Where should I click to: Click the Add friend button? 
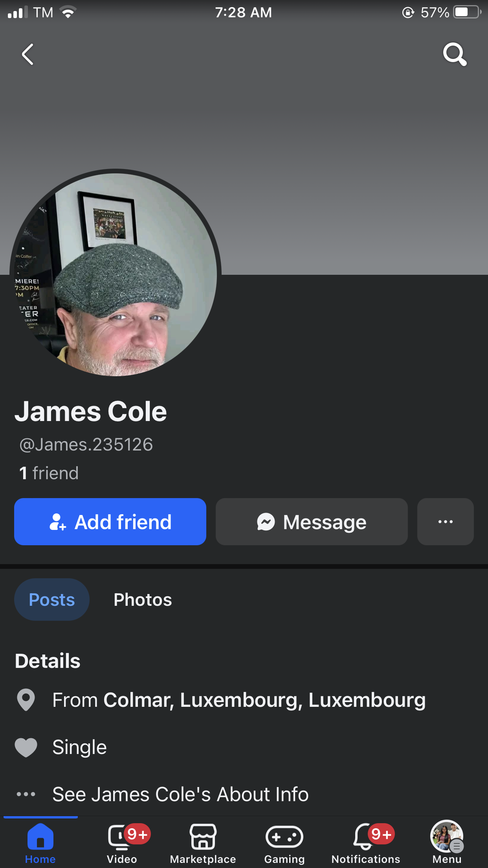(x=110, y=522)
